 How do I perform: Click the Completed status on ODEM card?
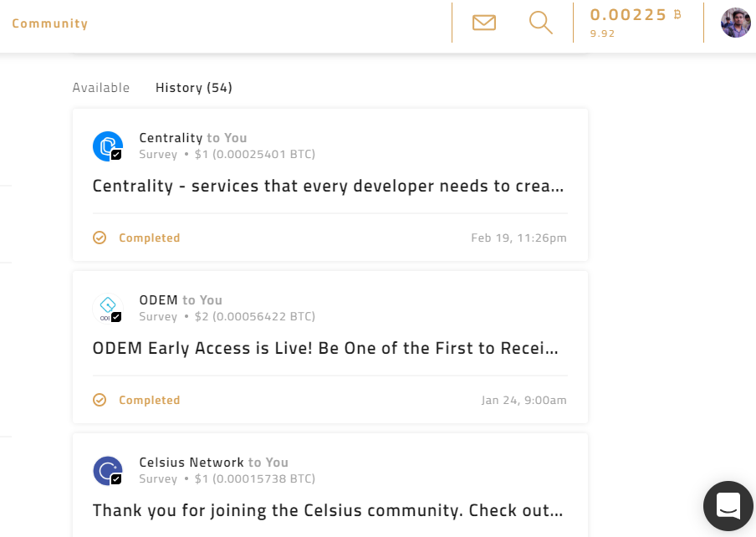[149, 401]
